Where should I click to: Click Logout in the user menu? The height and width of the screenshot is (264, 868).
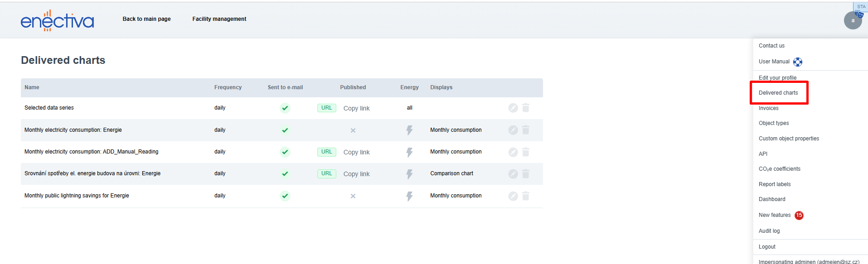coord(767,247)
